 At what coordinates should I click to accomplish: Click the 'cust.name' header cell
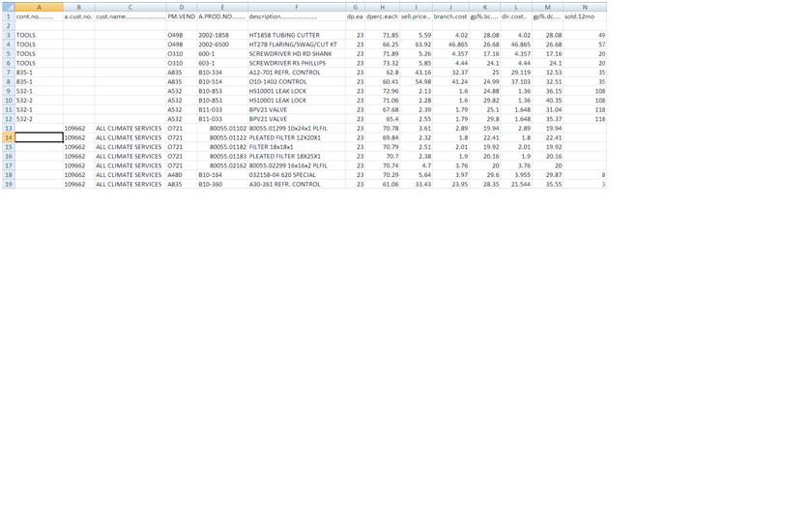(130, 17)
